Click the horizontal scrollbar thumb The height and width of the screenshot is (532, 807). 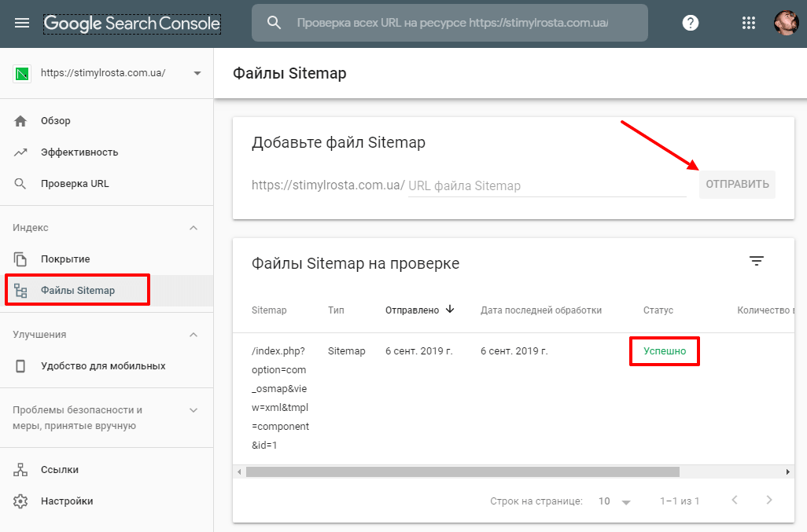coord(462,471)
